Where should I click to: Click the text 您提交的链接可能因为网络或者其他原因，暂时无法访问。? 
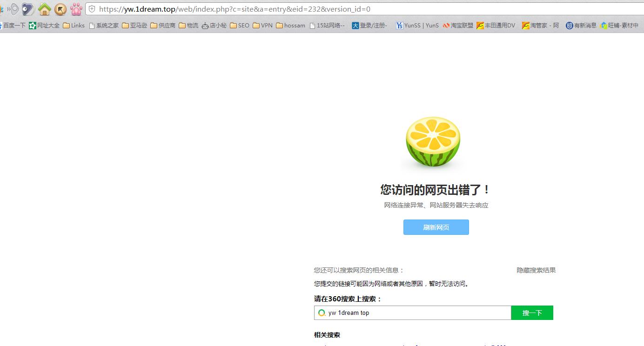(392, 284)
